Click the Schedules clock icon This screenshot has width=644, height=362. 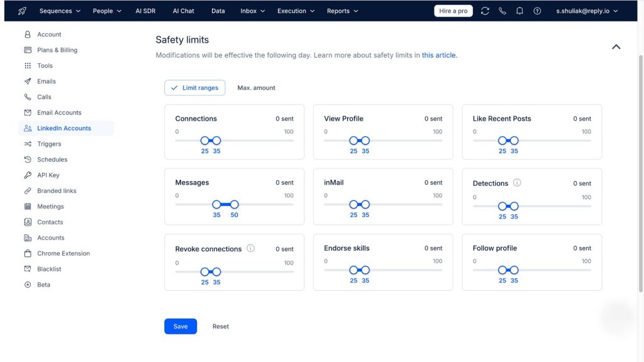tap(28, 159)
